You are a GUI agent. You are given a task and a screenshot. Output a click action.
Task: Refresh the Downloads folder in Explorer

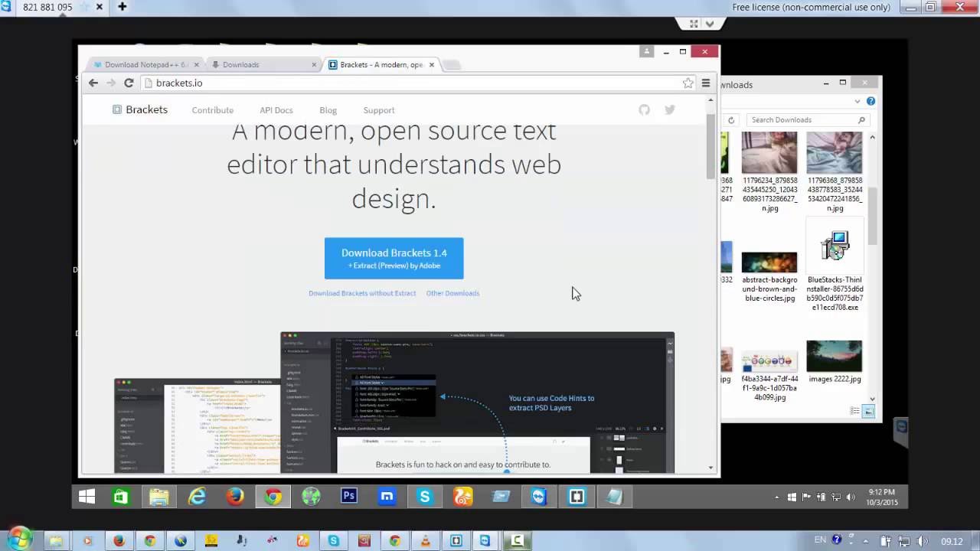[x=731, y=120]
